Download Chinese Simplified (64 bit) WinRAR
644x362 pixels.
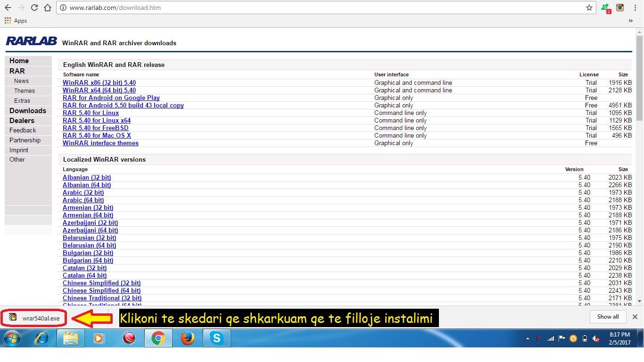coord(102,290)
